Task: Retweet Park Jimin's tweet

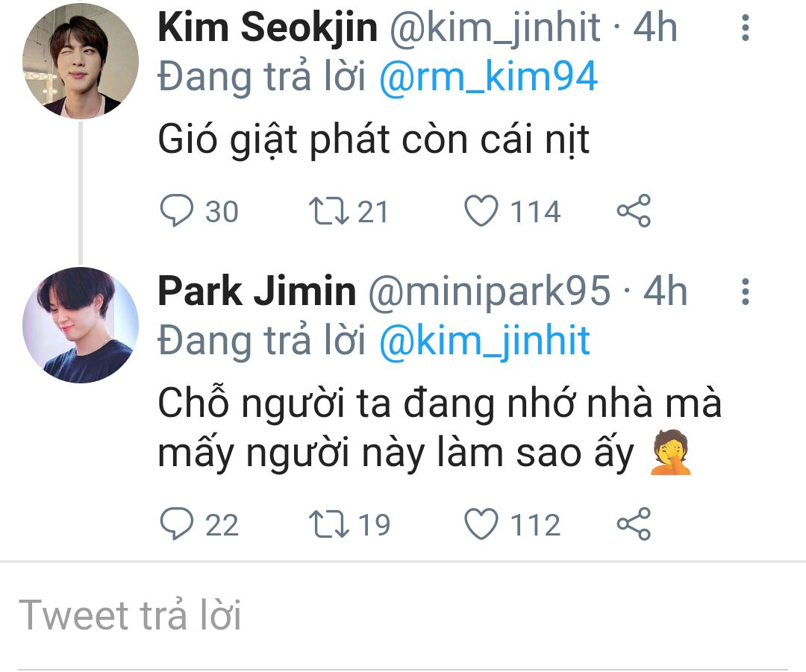Action: [329, 524]
